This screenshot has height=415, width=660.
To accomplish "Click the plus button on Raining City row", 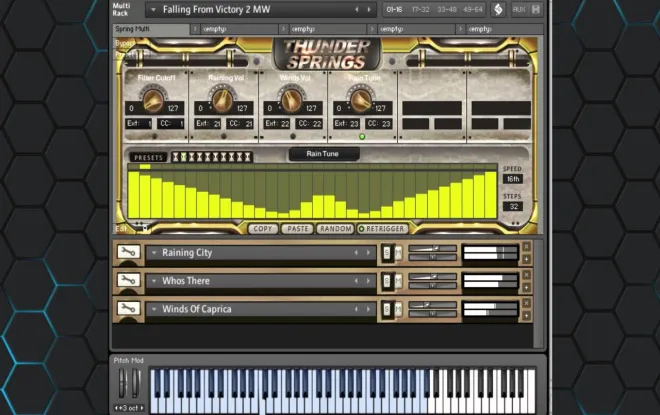I will (x=526, y=259).
